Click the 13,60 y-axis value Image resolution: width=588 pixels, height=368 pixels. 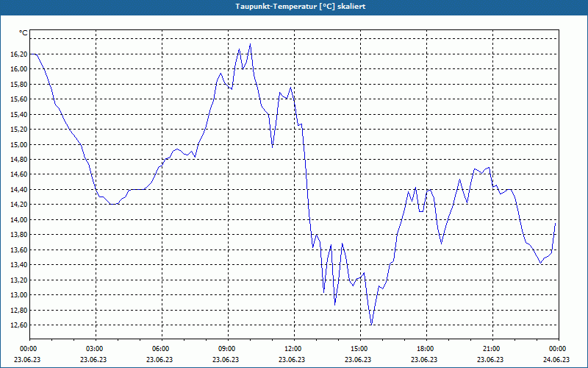coord(18,250)
